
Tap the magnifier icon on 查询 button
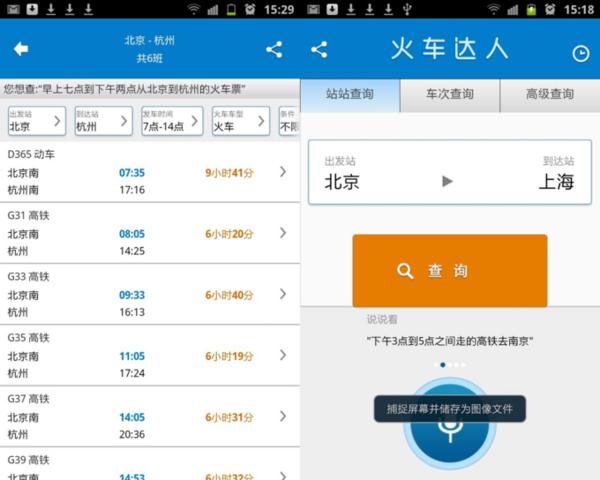point(405,271)
